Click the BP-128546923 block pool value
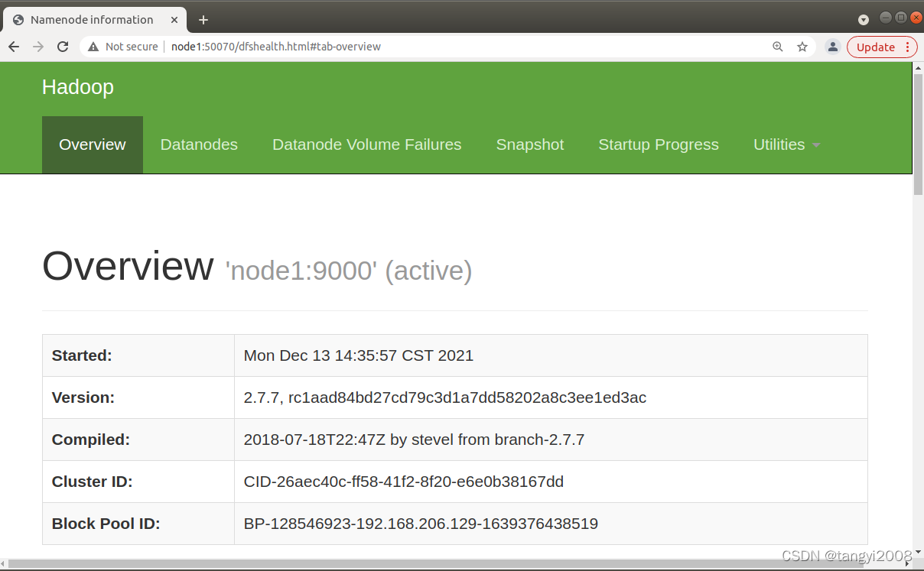924x571 pixels. pyautogui.click(x=421, y=524)
